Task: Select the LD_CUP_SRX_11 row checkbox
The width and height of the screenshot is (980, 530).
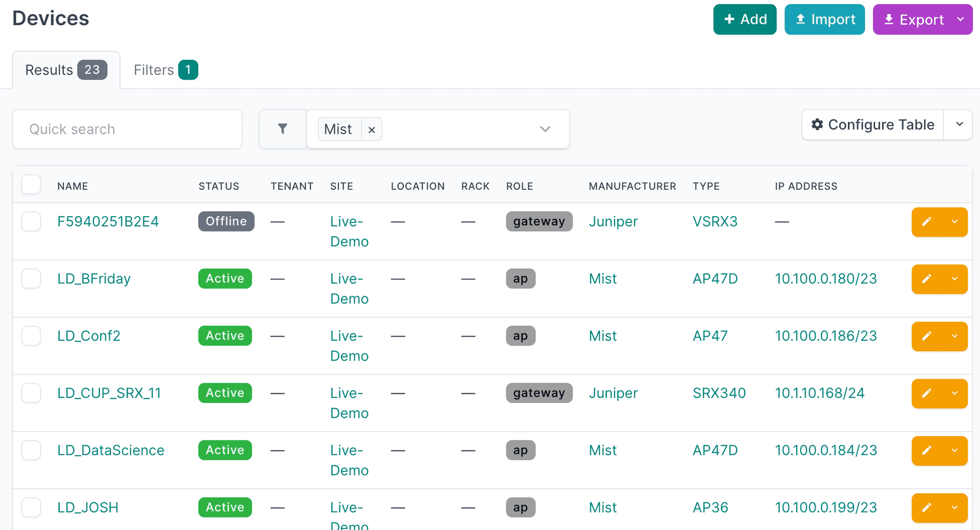Action: click(x=31, y=393)
